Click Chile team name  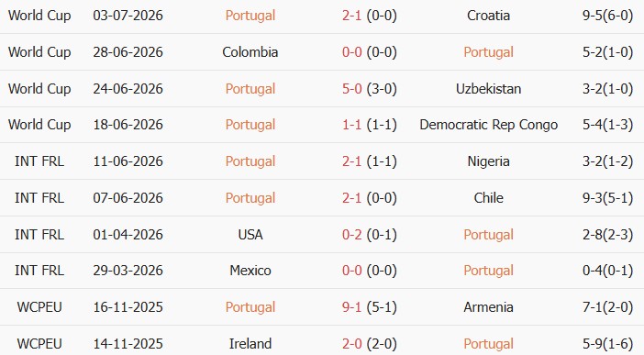point(488,197)
